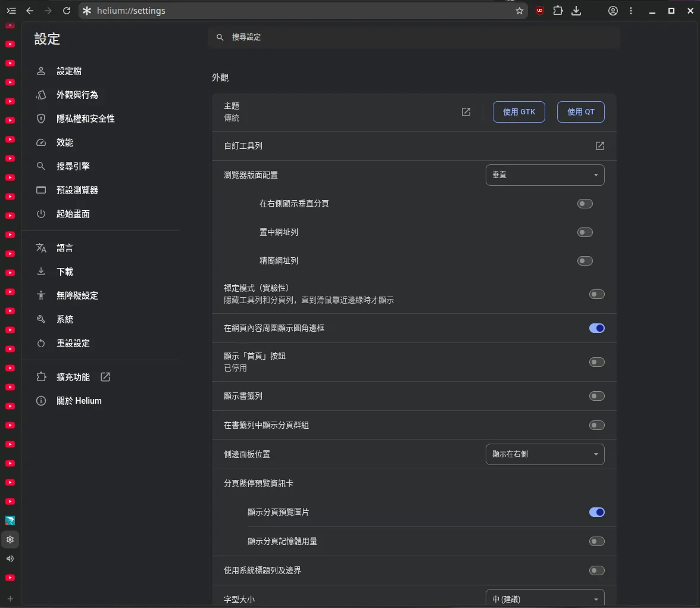
Task: Click the search magnifier in 搜尋設定 field
Action: (x=220, y=38)
